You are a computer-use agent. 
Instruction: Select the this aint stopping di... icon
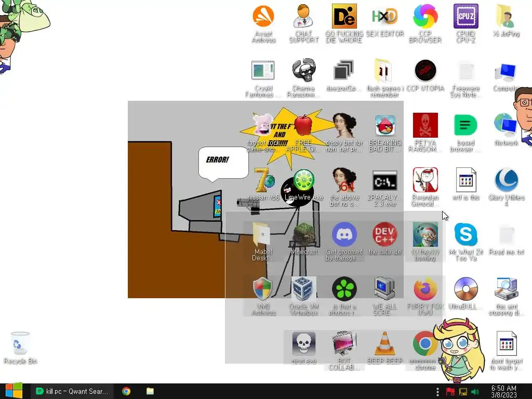506,297
